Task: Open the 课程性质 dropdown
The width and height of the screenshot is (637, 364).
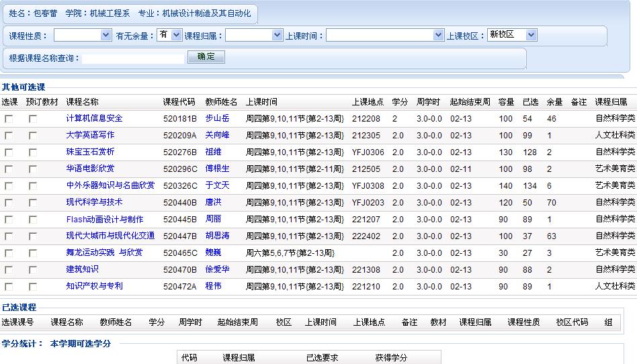Action: click(82, 35)
